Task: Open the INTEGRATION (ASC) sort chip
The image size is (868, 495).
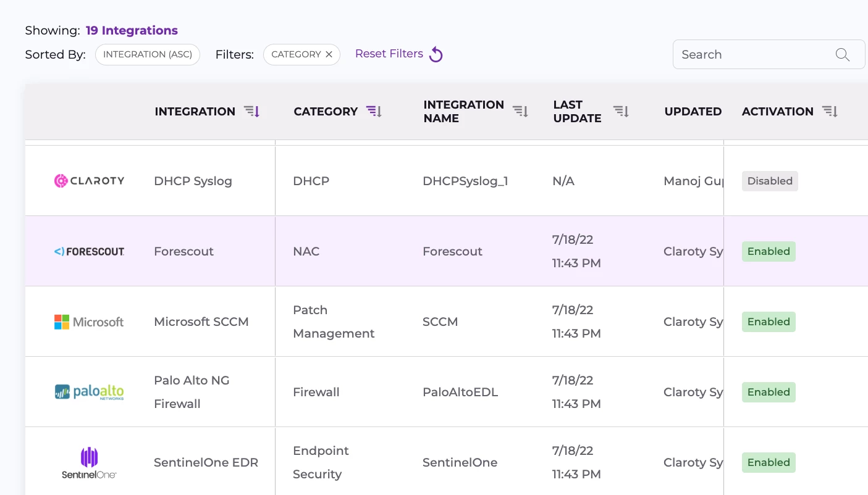Action: point(148,54)
